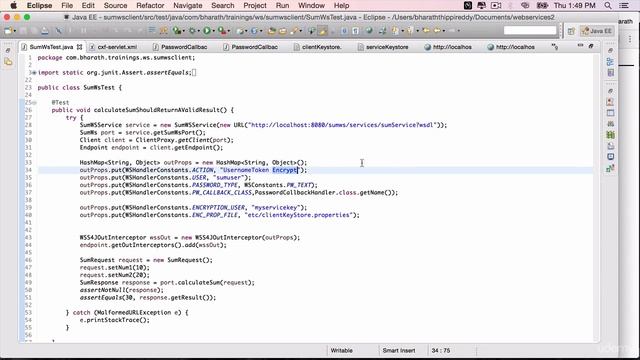
Task: Click line number 34 in the gutter
Action: click(29, 170)
